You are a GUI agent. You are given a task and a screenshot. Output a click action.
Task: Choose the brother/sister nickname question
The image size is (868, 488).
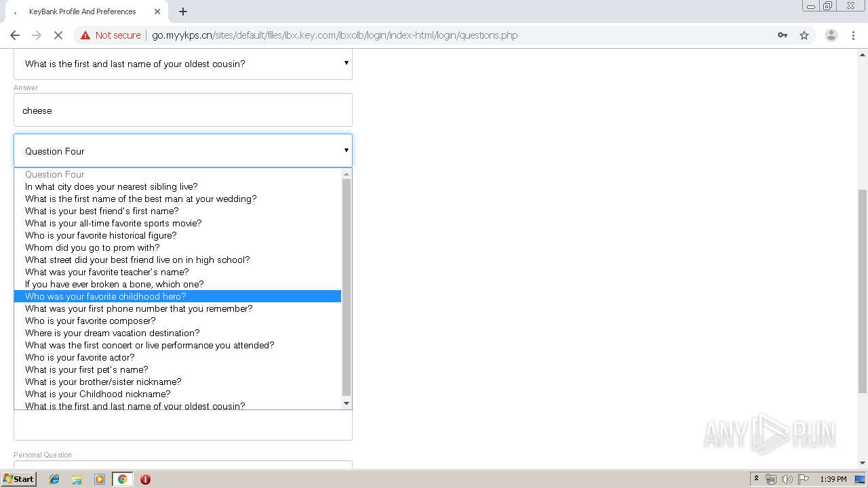[178, 382]
